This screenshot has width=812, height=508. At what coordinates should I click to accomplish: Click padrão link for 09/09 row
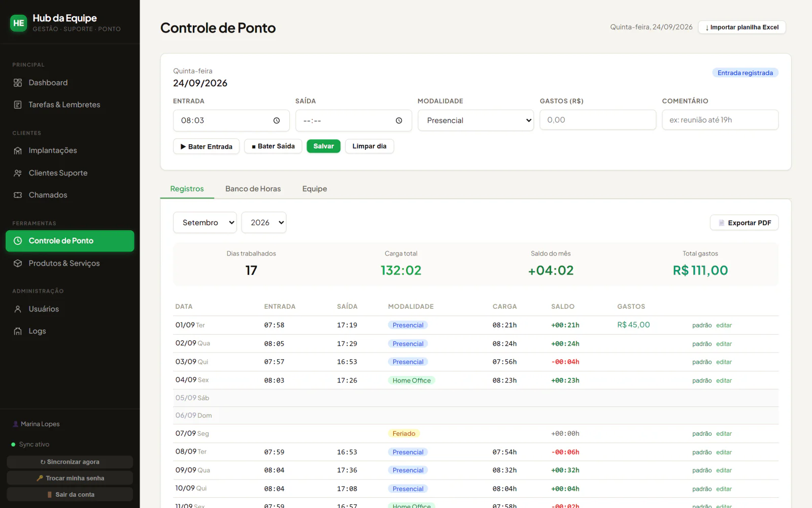[x=702, y=470]
